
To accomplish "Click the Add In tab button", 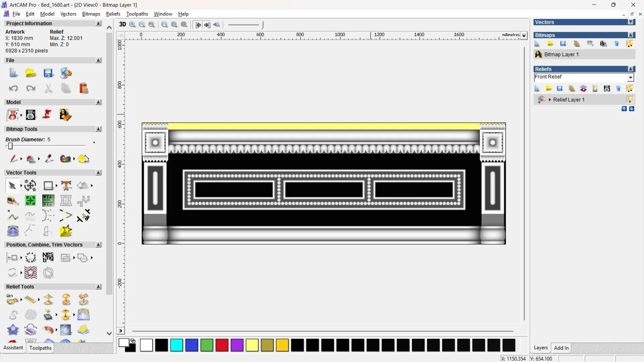I will point(561,348).
